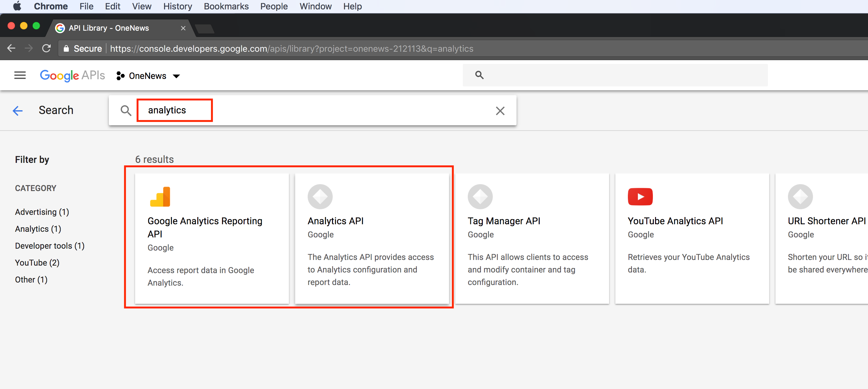Clear the analytics search with X
The width and height of the screenshot is (868, 389).
pyautogui.click(x=500, y=111)
